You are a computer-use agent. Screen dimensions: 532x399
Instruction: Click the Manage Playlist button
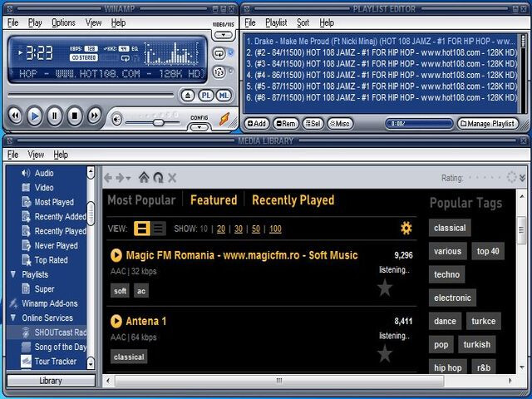[488, 124]
